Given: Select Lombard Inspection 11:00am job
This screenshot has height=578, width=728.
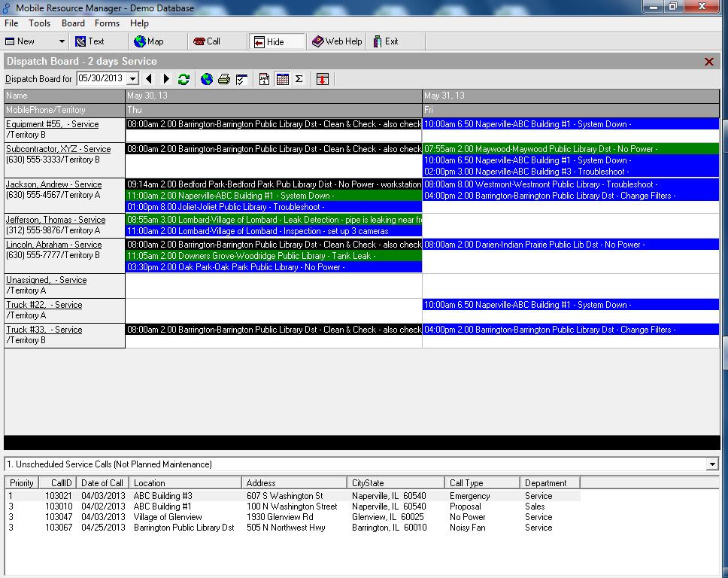Looking at the screenshot, I should click(x=274, y=231).
